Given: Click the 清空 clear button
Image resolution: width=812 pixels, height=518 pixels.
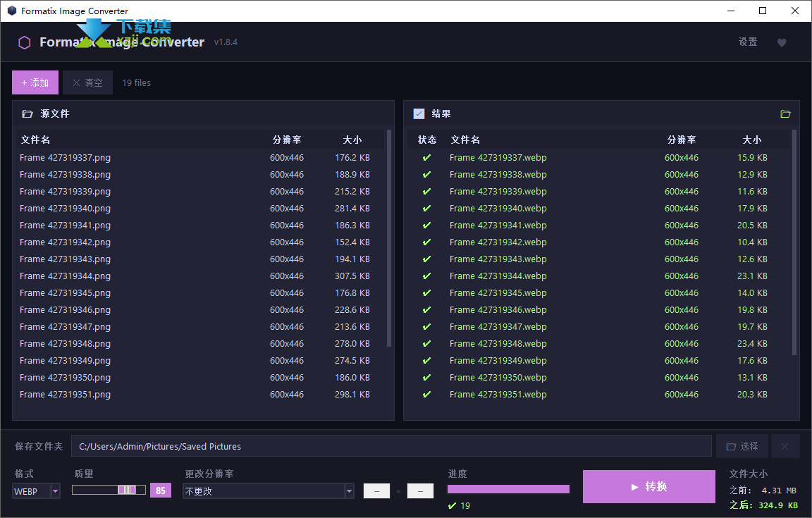Looking at the screenshot, I should 87,82.
